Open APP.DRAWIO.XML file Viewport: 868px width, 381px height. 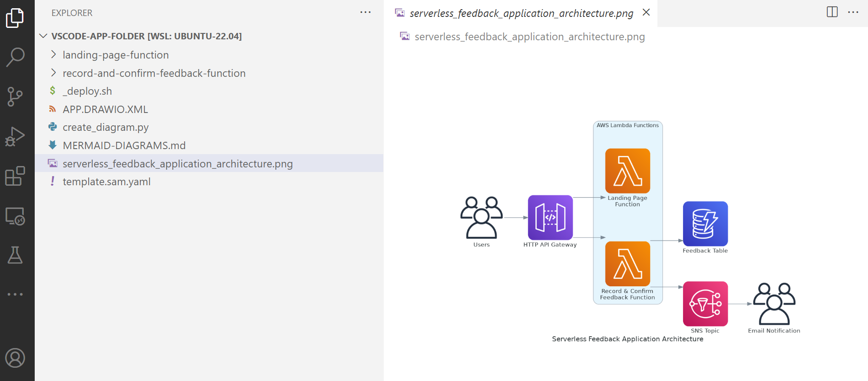click(209, 109)
